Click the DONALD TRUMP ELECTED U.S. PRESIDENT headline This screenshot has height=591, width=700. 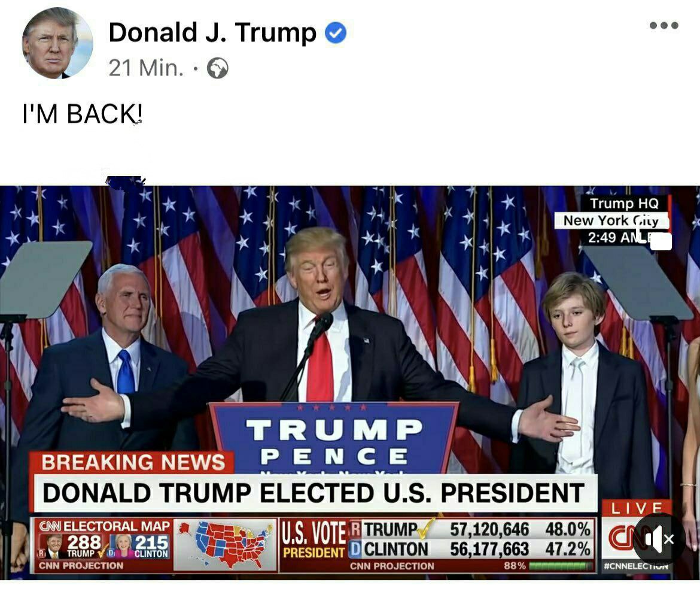tap(314, 493)
